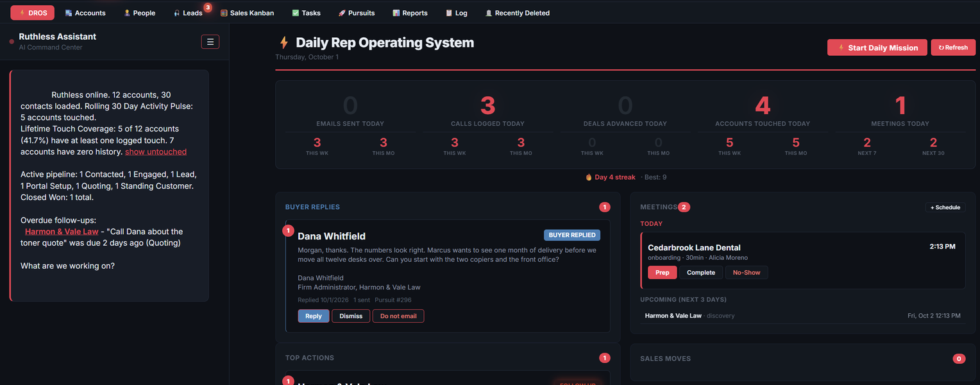
Task: Click the Calls Logged Today number
Action: pos(487,105)
